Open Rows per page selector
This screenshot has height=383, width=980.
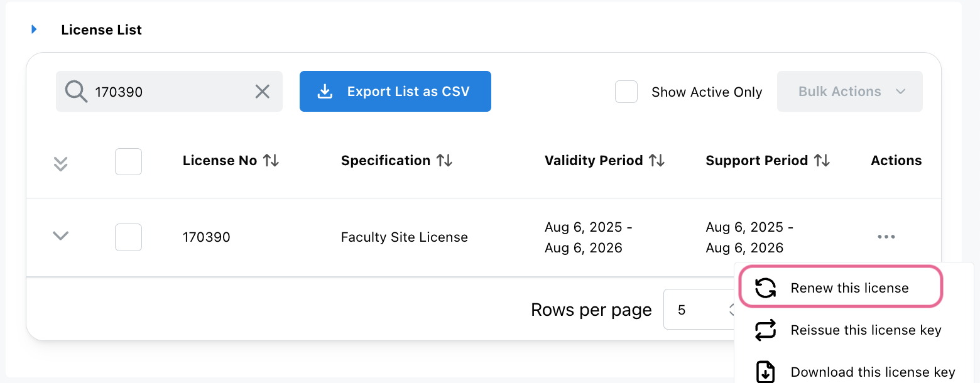[700, 310]
